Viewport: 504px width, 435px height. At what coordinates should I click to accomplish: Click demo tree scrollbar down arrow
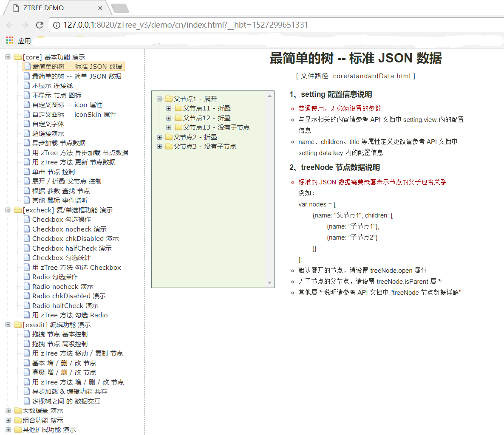pos(270,283)
